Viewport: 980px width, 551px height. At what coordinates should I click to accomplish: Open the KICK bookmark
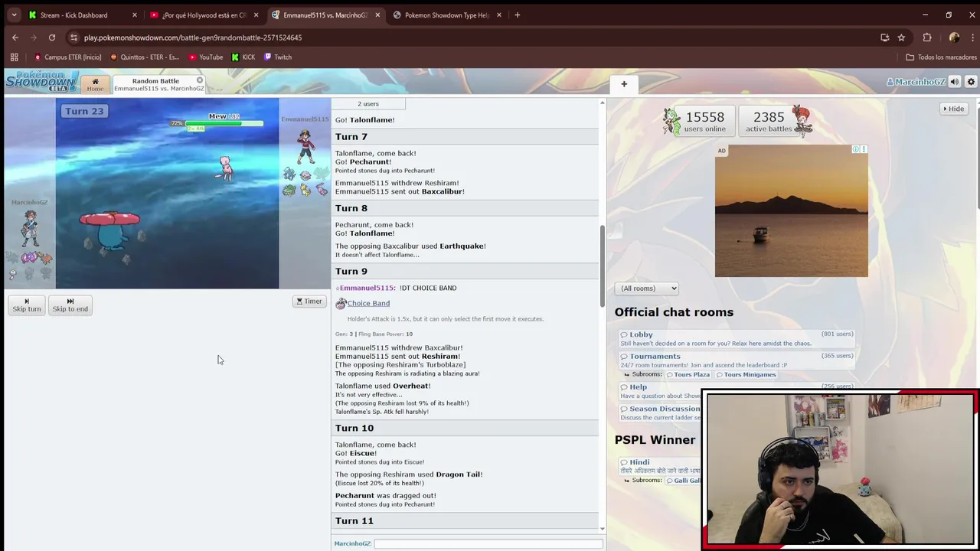pyautogui.click(x=243, y=57)
